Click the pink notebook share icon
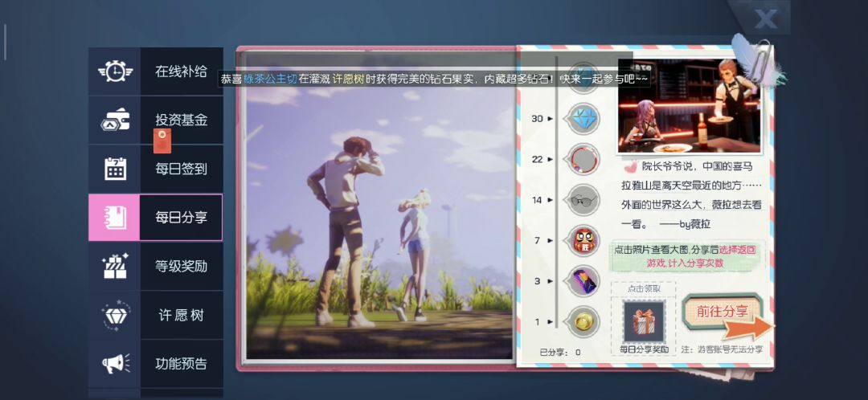This screenshot has height=400, width=868. click(115, 218)
